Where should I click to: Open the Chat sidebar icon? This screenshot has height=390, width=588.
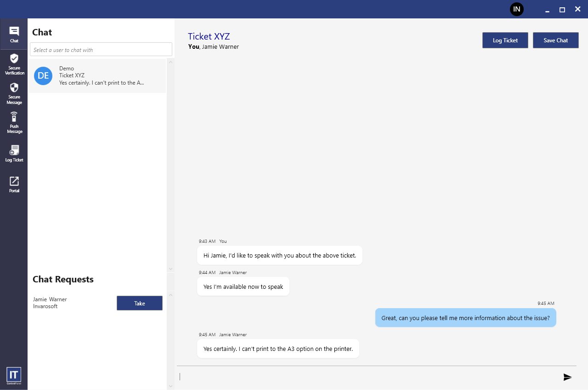(x=14, y=34)
